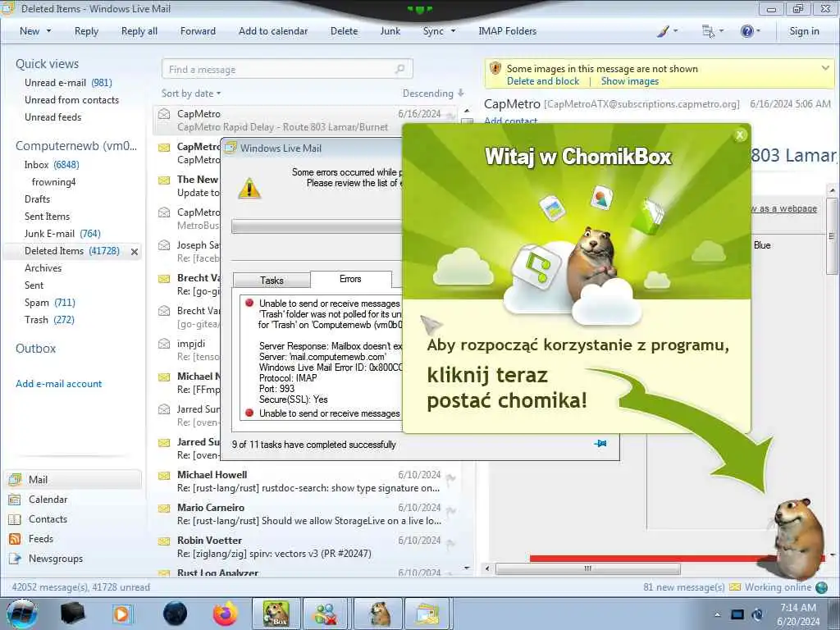Collapse the Computernewb account folder tree
The height and width of the screenshot is (630, 840).
click(76, 146)
